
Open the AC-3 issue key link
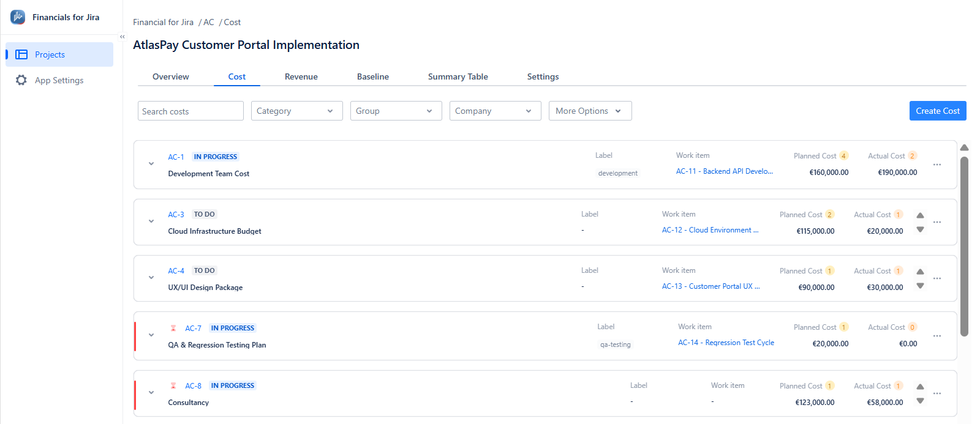[176, 215]
